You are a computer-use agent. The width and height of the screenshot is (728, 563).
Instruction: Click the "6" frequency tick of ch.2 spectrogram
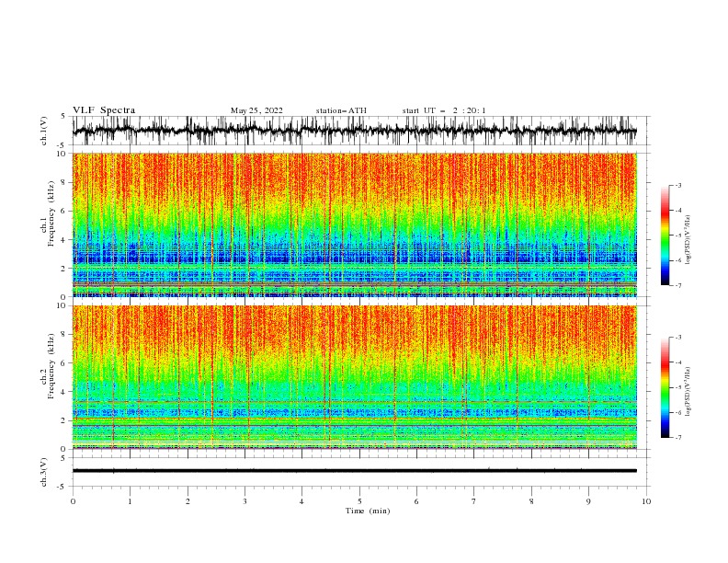click(x=65, y=363)
